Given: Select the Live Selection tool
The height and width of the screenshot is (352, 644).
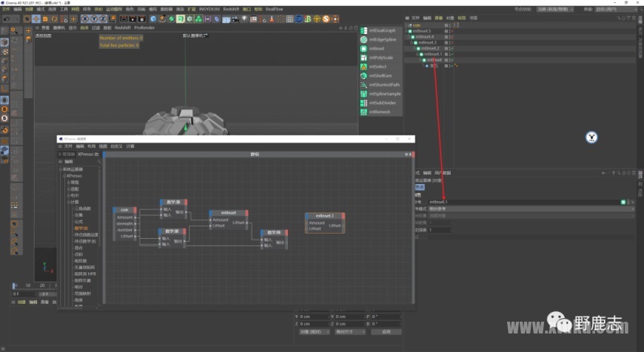Looking at the screenshot, I should click(27, 19).
